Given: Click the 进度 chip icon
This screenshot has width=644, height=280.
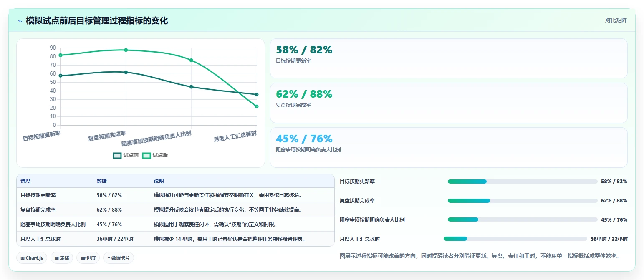Looking at the screenshot, I should click(83, 258).
